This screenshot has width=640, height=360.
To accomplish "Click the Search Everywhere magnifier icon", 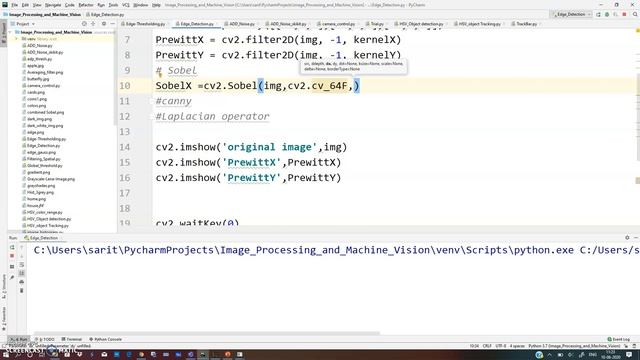I will 635,14.
